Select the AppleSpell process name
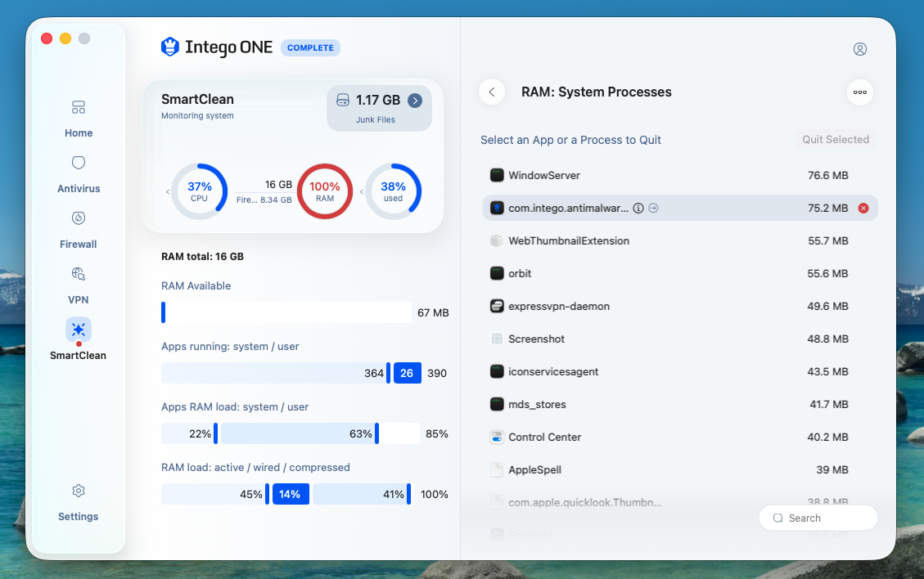This screenshot has width=924, height=579. pyautogui.click(x=534, y=470)
